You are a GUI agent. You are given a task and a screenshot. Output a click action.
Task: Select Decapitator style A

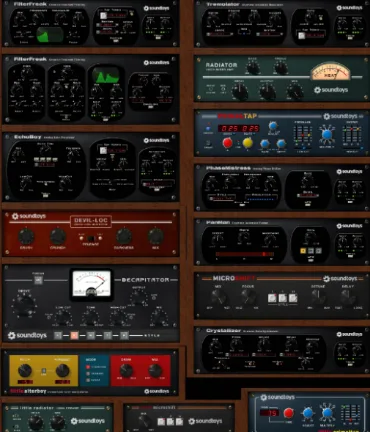pyautogui.click(x=58, y=335)
